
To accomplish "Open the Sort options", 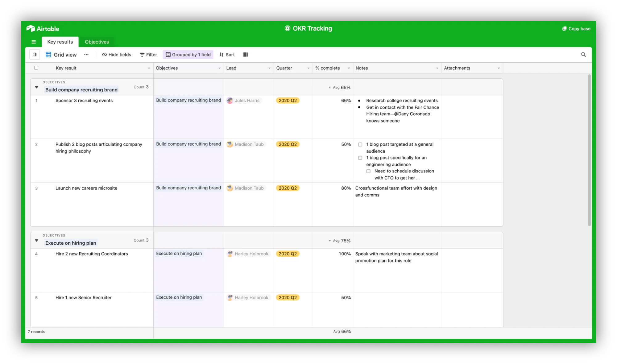I will [227, 55].
